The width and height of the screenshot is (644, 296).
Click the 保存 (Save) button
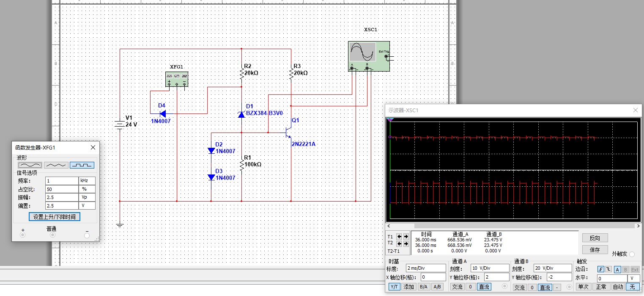click(595, 249)
